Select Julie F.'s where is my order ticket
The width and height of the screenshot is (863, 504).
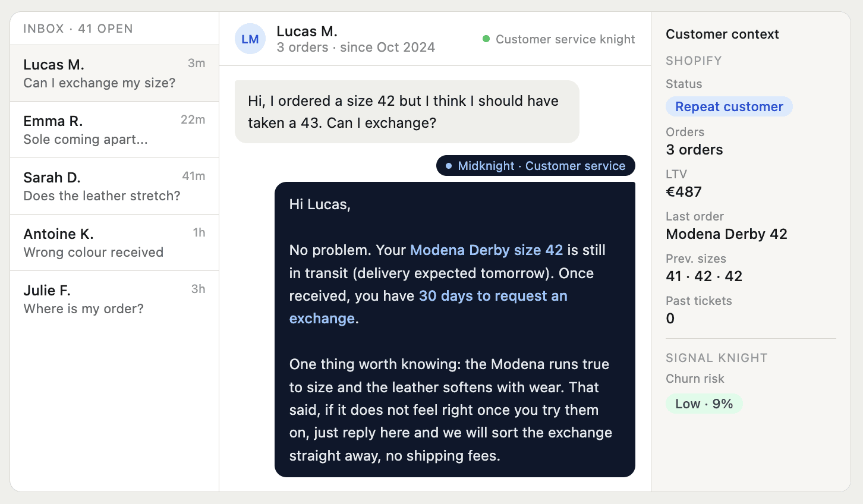tap(114, 299)
